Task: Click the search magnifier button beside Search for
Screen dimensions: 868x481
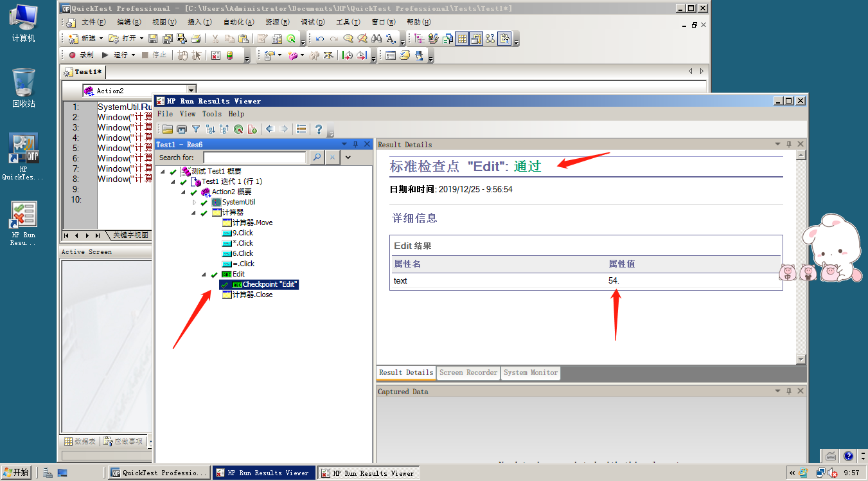Action: pyautogui.click(x=317, y=157)
